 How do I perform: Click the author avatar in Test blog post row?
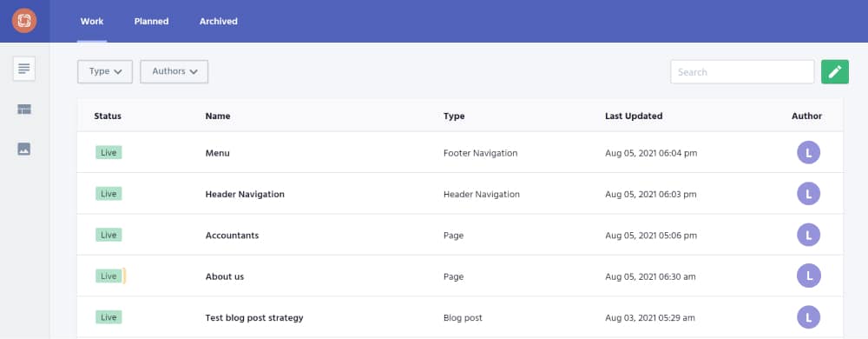(808, 317)
